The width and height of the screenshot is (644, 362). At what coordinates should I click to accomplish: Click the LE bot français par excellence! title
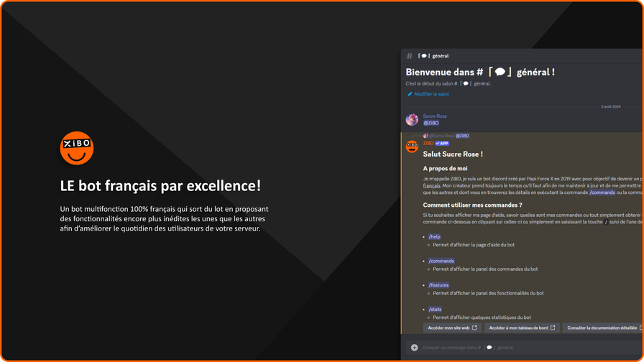pos(160,185)
